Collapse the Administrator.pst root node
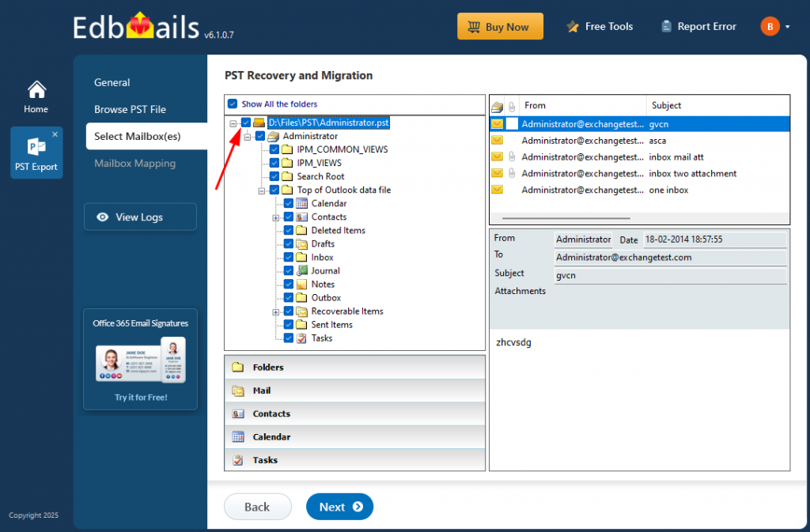Screen dimensions: 810x532 click(233, 123)
